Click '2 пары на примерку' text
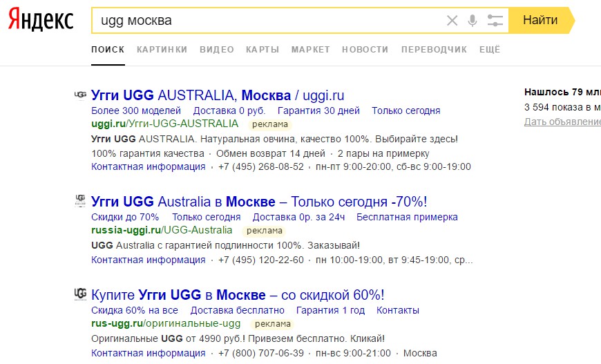 click(x=383, y=153)
